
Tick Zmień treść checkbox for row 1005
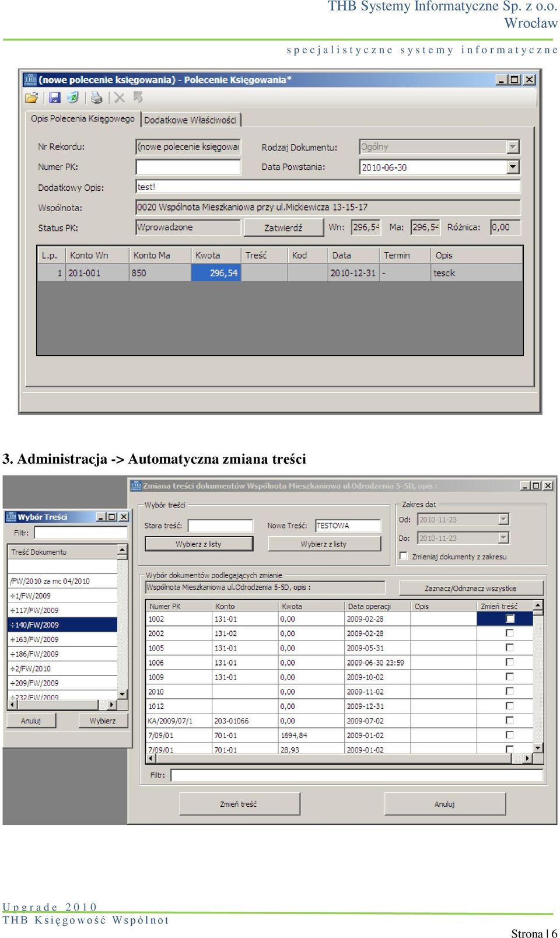click(510, 647)
